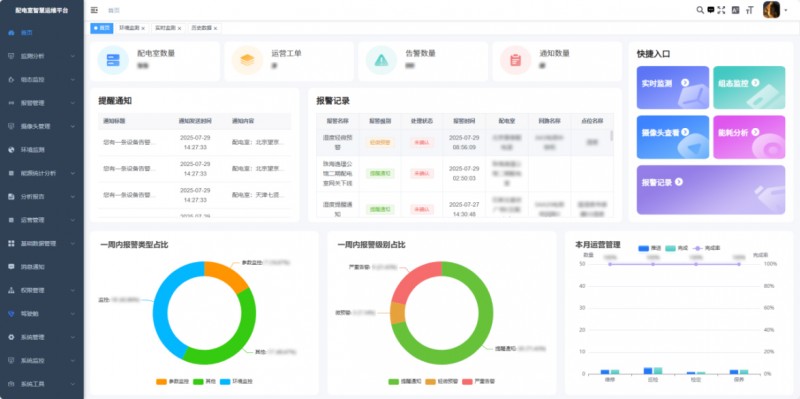The width and height of the screenshot is (800, 399).
Task: Open the font size icon
Action: (749, 10)
